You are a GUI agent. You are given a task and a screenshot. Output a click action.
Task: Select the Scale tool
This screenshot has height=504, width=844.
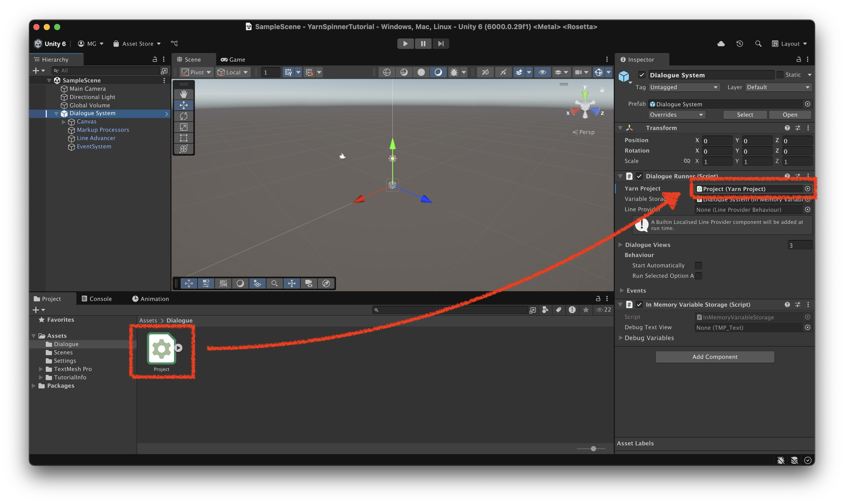pos(184,127)
